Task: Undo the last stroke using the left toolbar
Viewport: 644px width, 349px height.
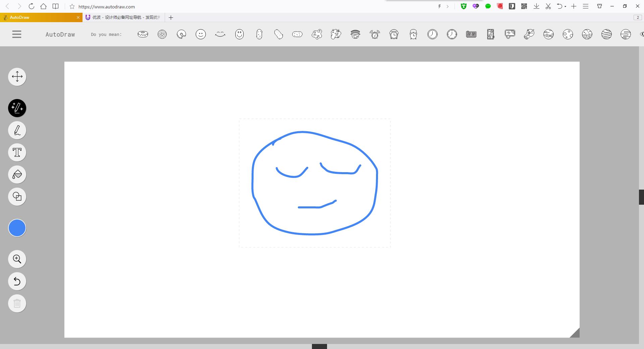Action: pyautogui.click(x=17, y=281)
